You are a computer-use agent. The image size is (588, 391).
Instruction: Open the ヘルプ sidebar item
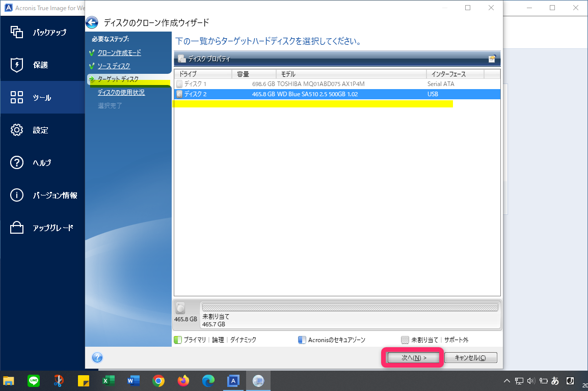(42, 162)
